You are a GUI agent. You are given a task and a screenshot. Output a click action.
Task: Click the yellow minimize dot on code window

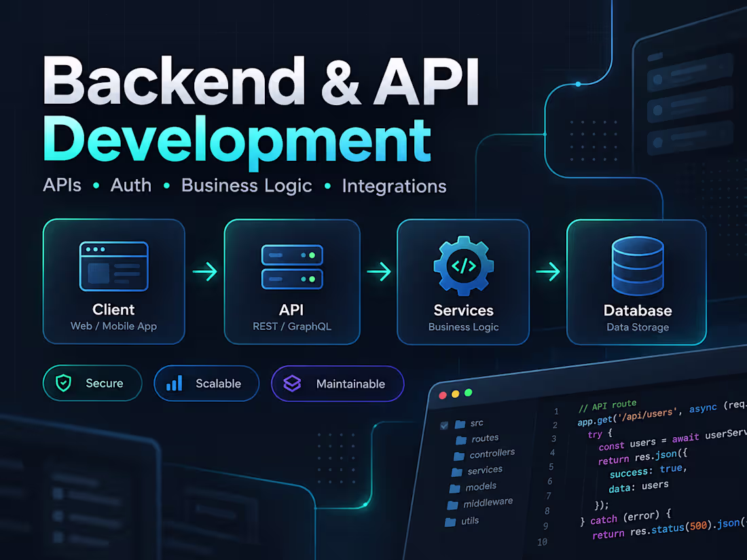456,394
